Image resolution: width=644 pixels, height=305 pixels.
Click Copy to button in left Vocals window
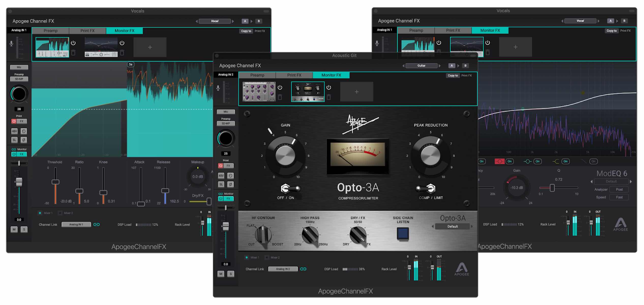(x=246, y=31)
